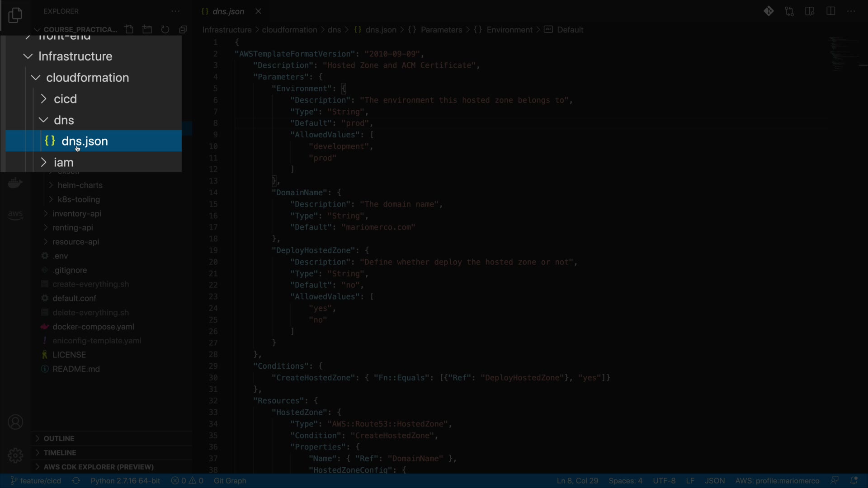Open the Explorer activity bar icon
The width and height of the screenshot is (868, 488).
coord(15,15)
